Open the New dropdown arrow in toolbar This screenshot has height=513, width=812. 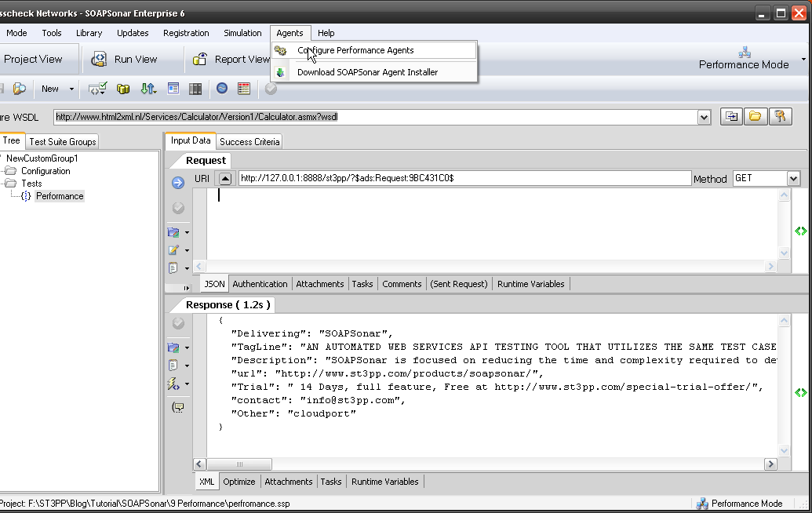click(x=71, y=89)
